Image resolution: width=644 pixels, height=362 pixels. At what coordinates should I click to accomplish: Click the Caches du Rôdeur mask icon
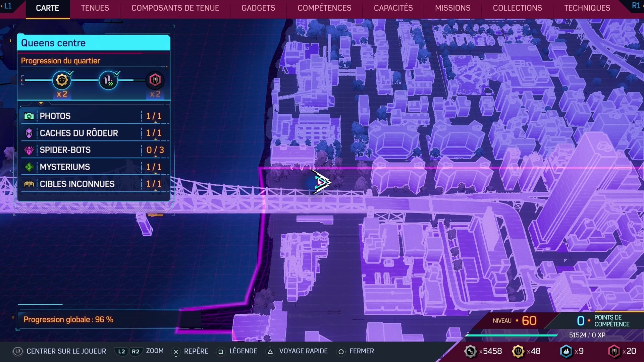pos(29,133)
